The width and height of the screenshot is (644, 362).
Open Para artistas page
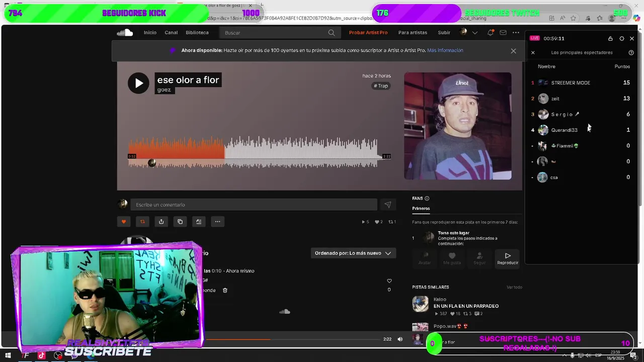point(413,33)
